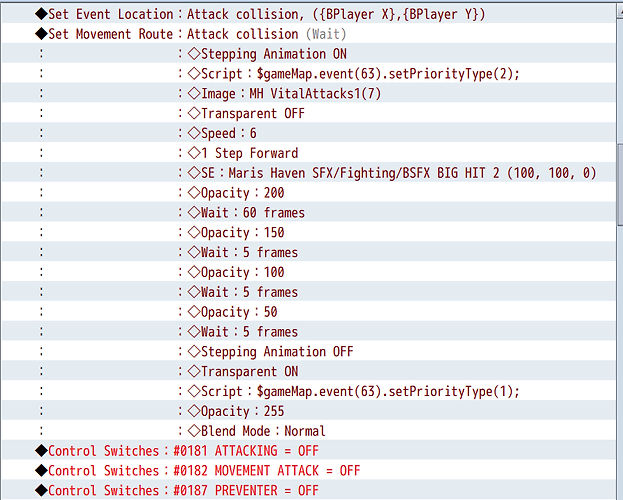
Task: Select the Opacity : 200 line
Action: pos(308,193)
